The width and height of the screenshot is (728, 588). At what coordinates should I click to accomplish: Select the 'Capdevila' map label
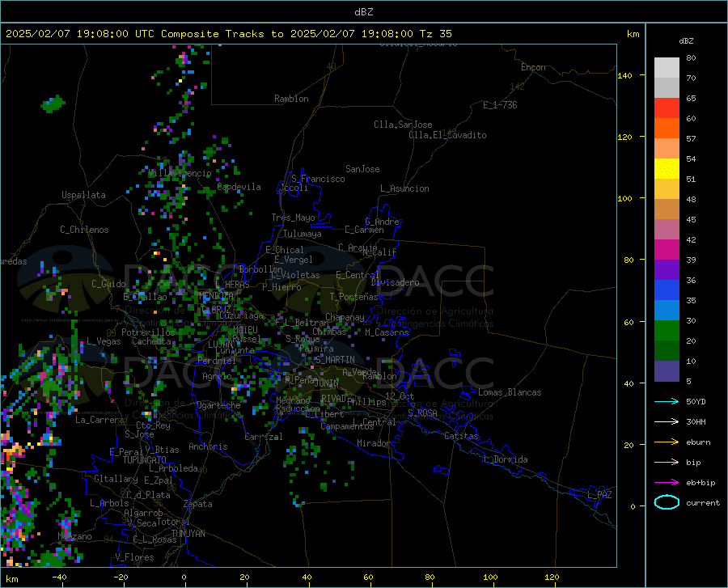239,187
